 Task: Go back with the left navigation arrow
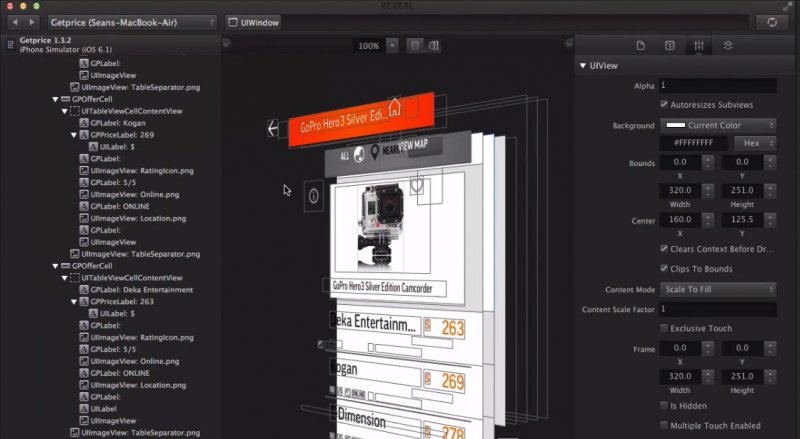[x=15, y=22]
